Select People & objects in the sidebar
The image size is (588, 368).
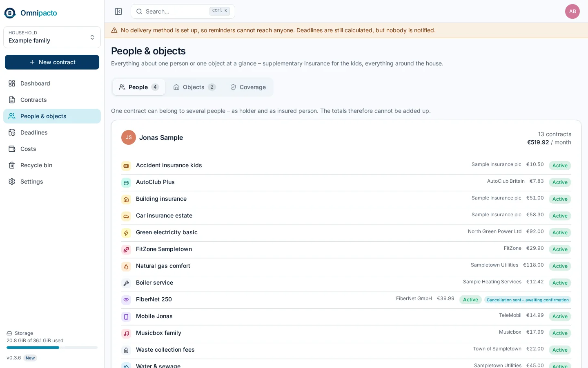point(52,116)
